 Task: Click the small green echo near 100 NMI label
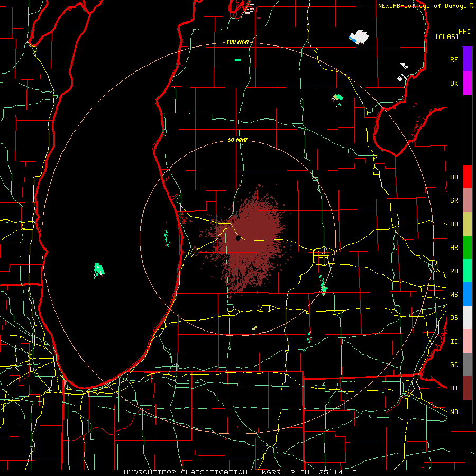click(x=237, y=60)
